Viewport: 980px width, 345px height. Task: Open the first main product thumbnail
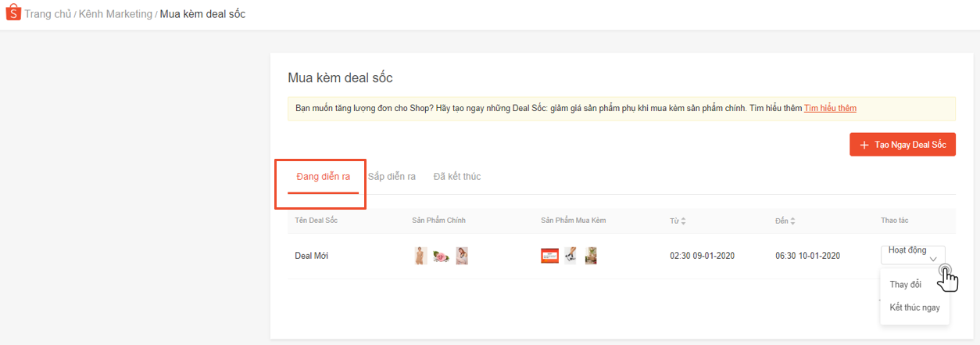click(x=420, y=256)
